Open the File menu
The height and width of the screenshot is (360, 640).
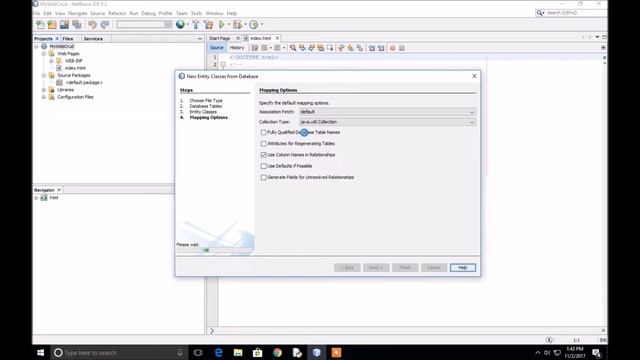point(36,13)
